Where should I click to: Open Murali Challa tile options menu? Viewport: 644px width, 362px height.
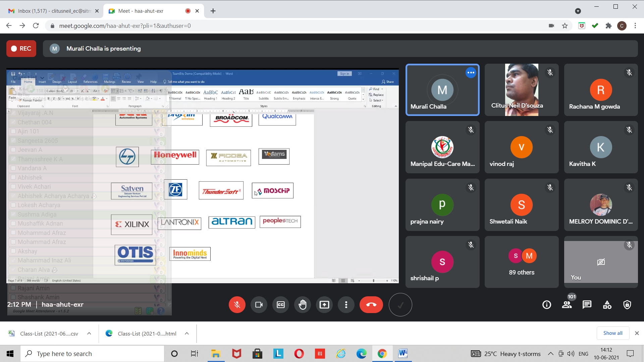(x=471, y=73)
